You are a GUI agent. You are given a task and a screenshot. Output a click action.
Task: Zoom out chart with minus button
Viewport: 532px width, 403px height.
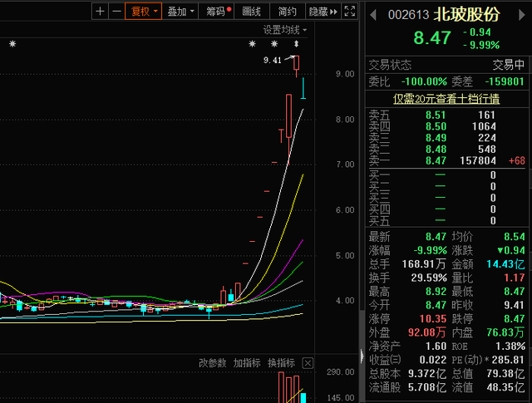[116, 12]
